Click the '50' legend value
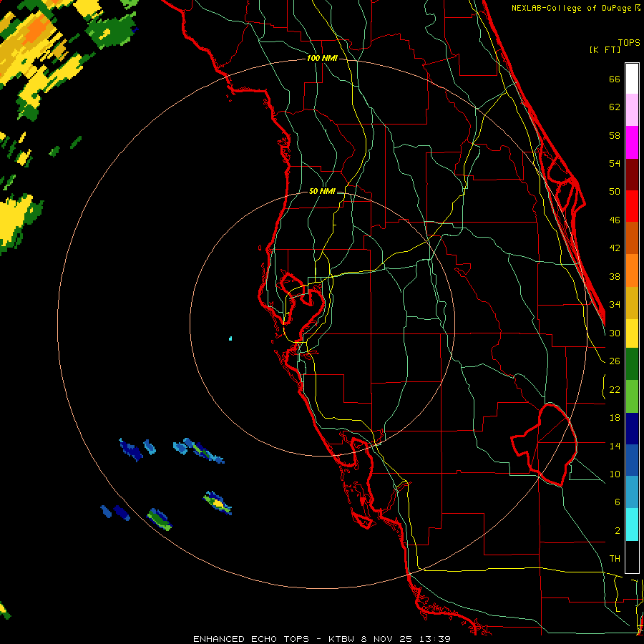 (615, 192)
